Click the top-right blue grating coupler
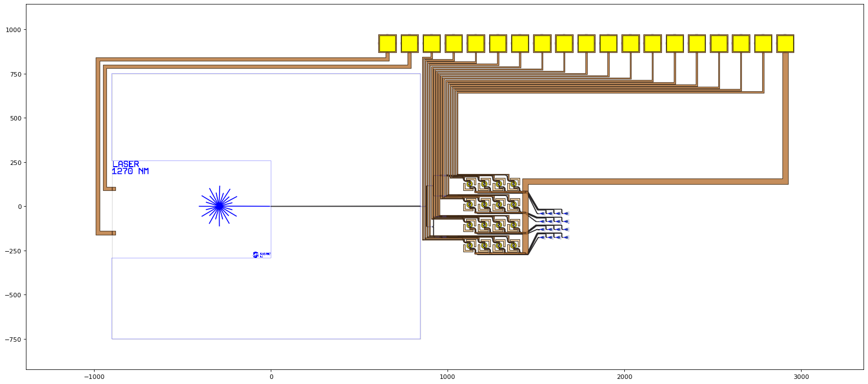The height and width of the screenshot is (384, 868). pos(566,213)
